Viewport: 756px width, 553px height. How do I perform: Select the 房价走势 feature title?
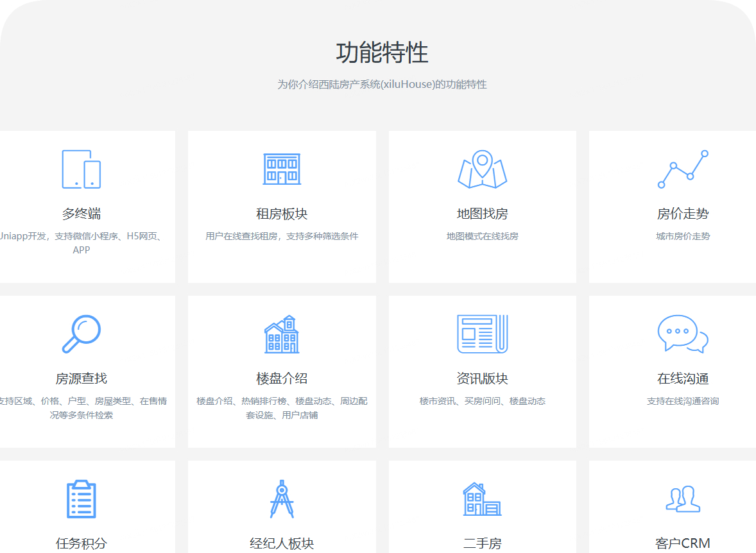click(x=682, y=214)
